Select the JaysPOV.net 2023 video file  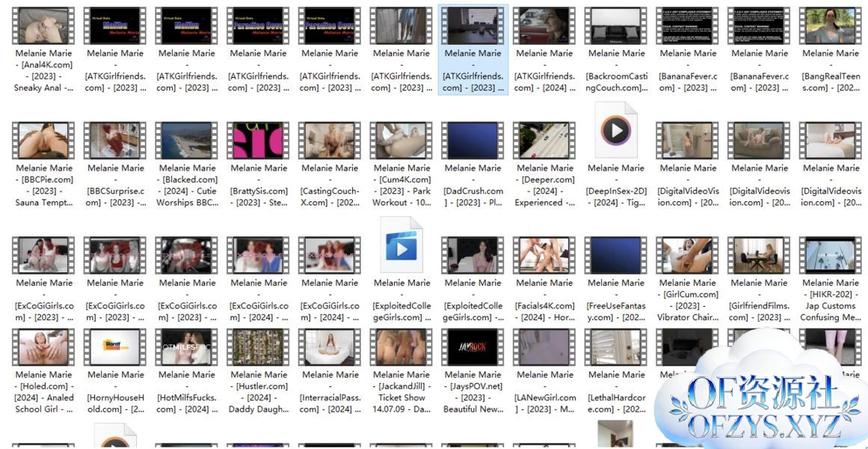[473, 347]
